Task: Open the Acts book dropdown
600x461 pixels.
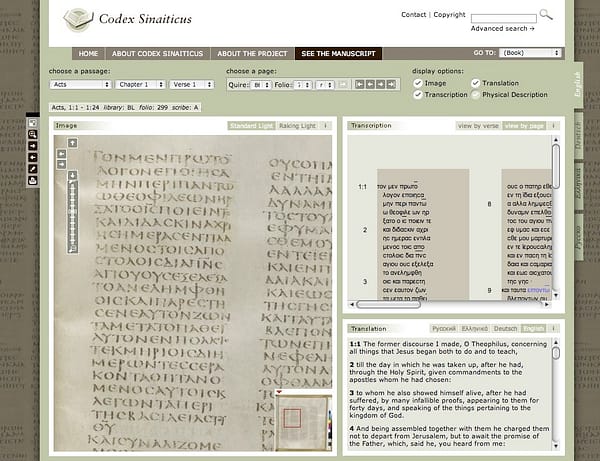Action: [80, 85]
